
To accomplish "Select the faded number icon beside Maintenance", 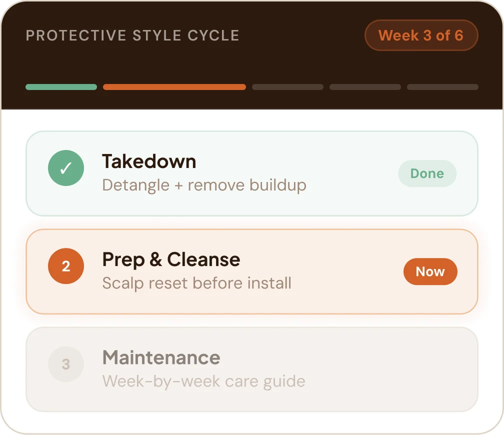I will [65, 364].
